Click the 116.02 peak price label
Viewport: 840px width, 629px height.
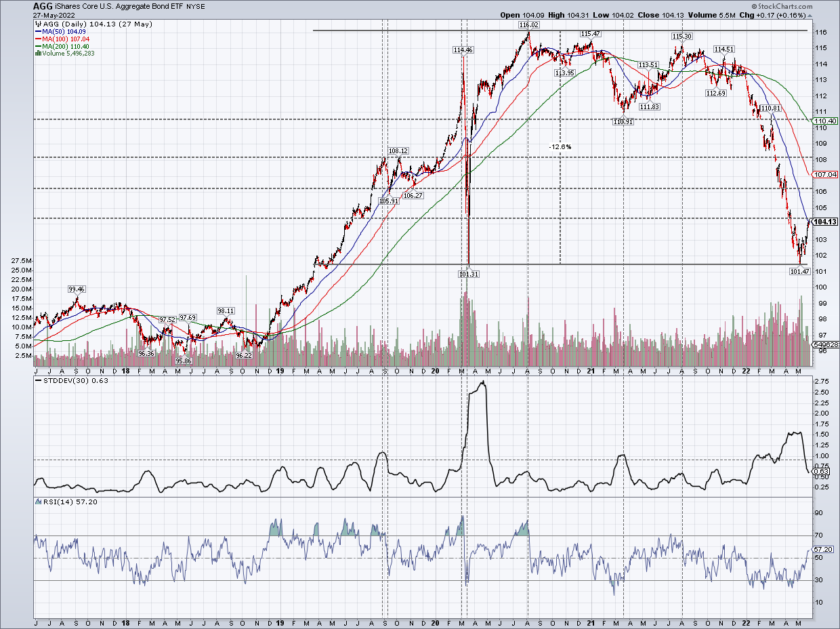click(x=529, y=24)
